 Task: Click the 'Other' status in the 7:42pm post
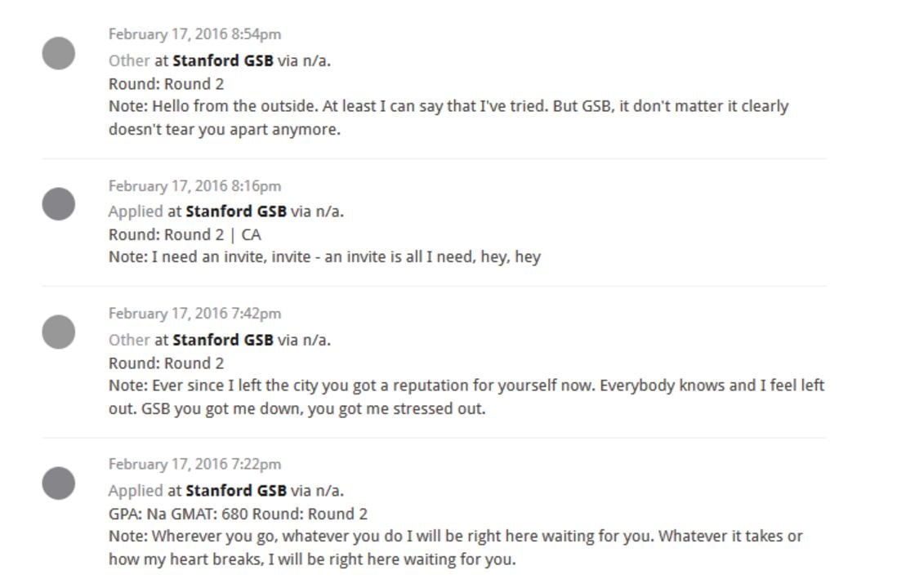[129, 340]
